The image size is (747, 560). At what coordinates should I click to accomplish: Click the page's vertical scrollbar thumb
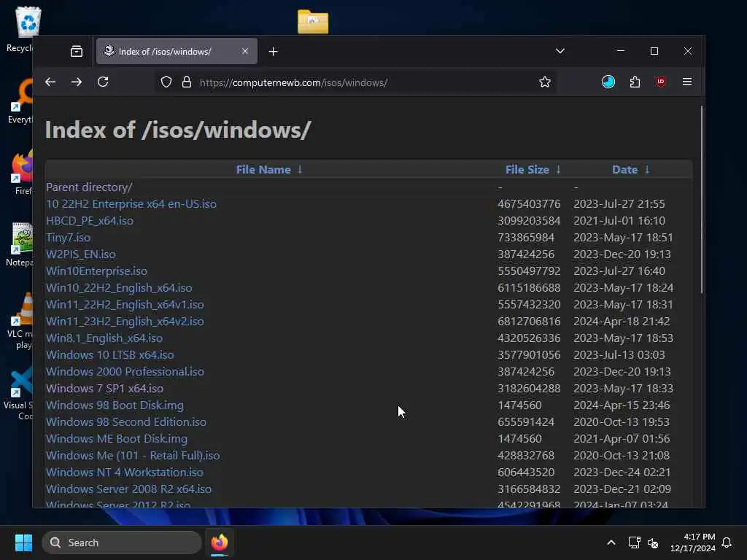pos(702,199)
